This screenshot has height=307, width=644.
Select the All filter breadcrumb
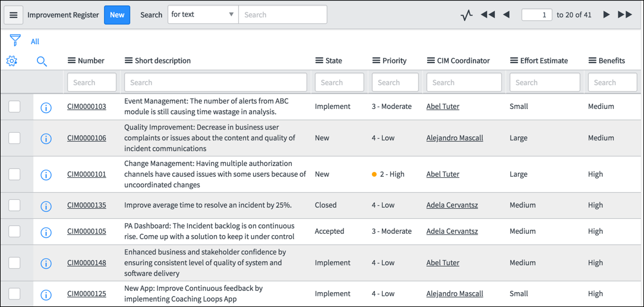[x=35, y=42]
